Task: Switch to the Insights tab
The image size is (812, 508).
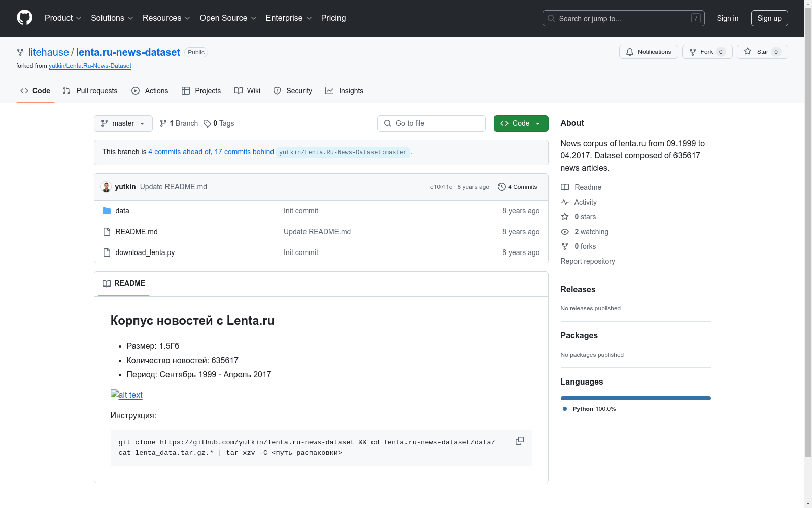Action: [345, 91]
